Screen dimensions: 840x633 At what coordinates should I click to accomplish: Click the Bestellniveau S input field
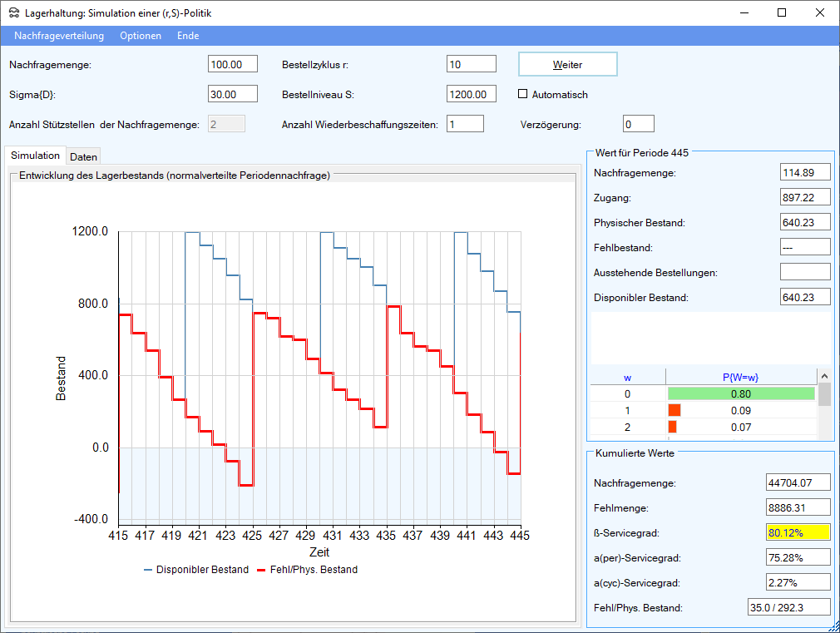point(471,94)
